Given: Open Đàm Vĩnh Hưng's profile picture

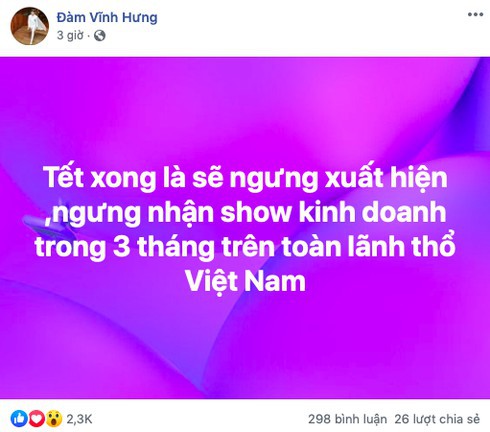Looking at the screenshot, I should click(30, 26).
